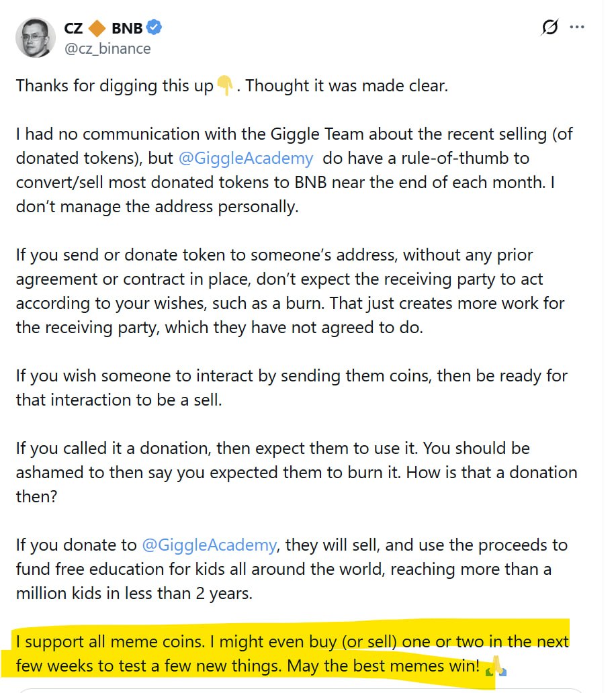Click the highlighted "I support all meme coins" line
Image resolution: width=616 pixels, height=693 pixels.
(x=292, y=642)
